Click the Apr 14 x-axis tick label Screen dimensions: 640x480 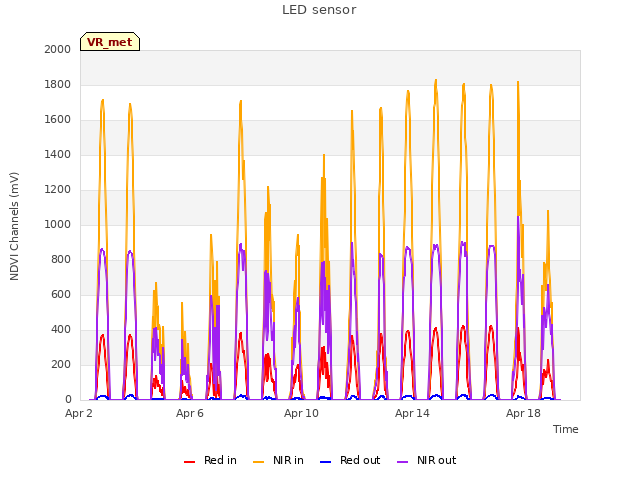(x=412, y=413)
